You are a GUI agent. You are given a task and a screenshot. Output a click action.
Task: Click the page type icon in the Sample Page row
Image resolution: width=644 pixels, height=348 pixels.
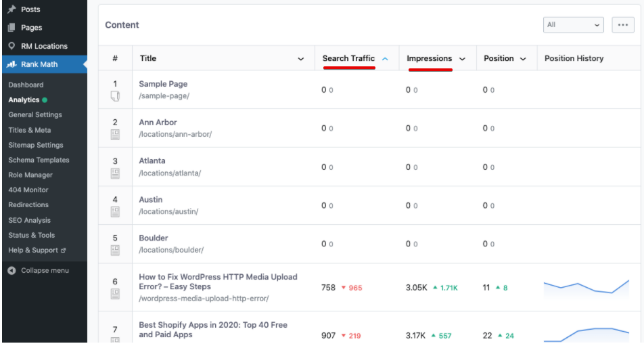[x=115, y=96]
